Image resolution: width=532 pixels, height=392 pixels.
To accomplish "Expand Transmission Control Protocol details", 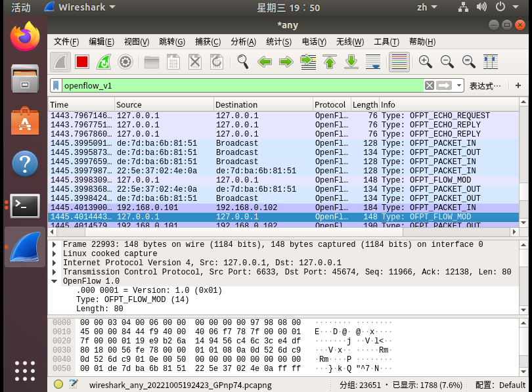I will (55, 272).
